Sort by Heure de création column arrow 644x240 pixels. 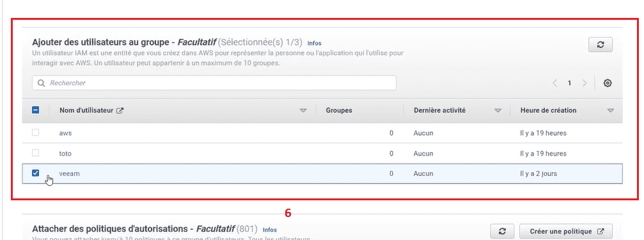[x=611, y=111]
